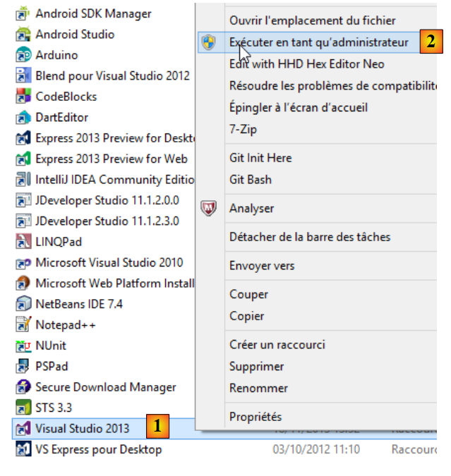Screen dimensions: 451x476
Task: Choose Créer un raccourci
Action: [277, 345]
